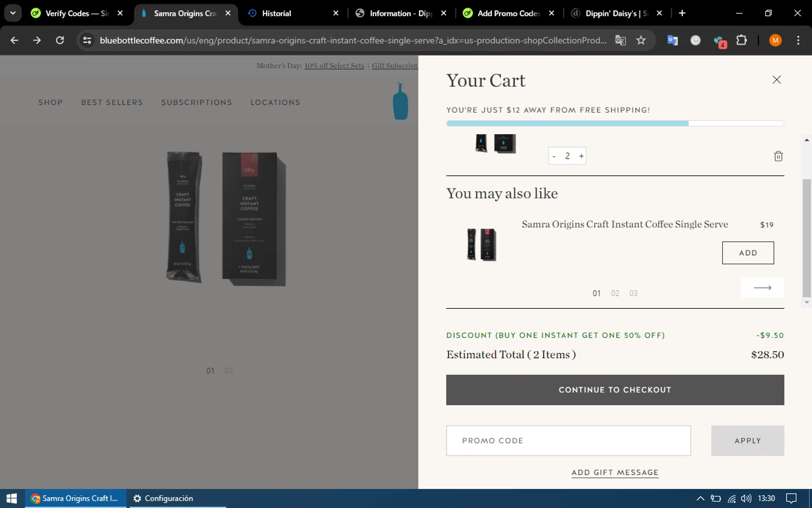
Task: Go to recommendation page 03
Action: tap(633, 294)
